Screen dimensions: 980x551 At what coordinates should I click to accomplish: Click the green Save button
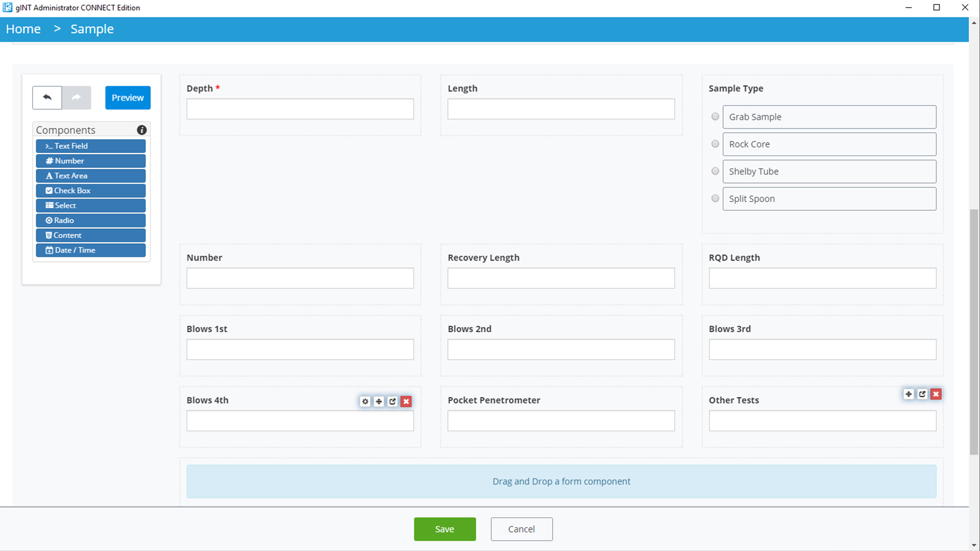point(445,529)
